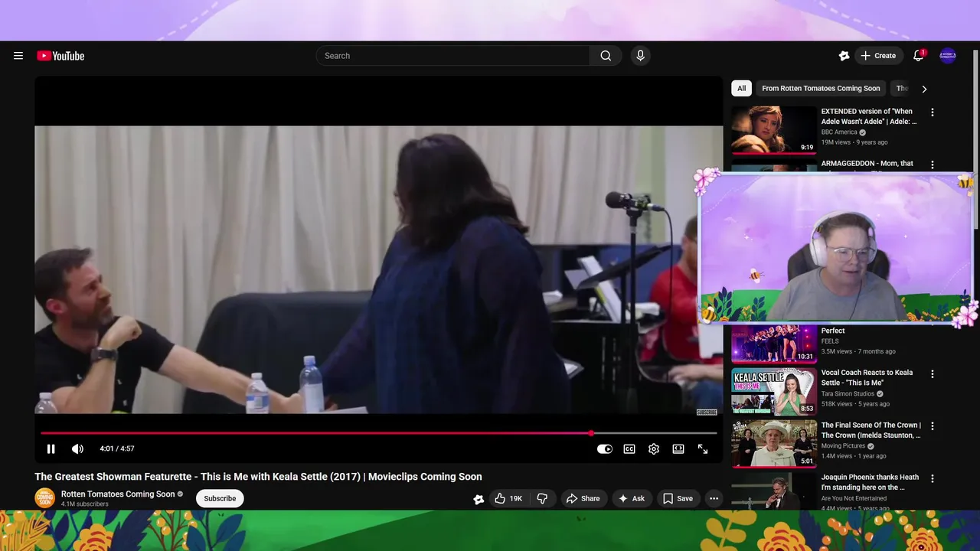Share this video

click(x=583, y=498)
